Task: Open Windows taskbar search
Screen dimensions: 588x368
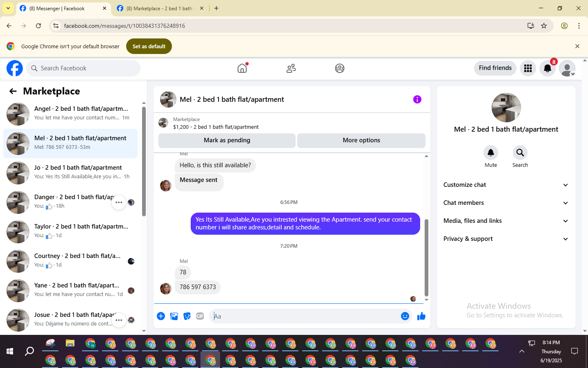Action: [x=29, y=351]
